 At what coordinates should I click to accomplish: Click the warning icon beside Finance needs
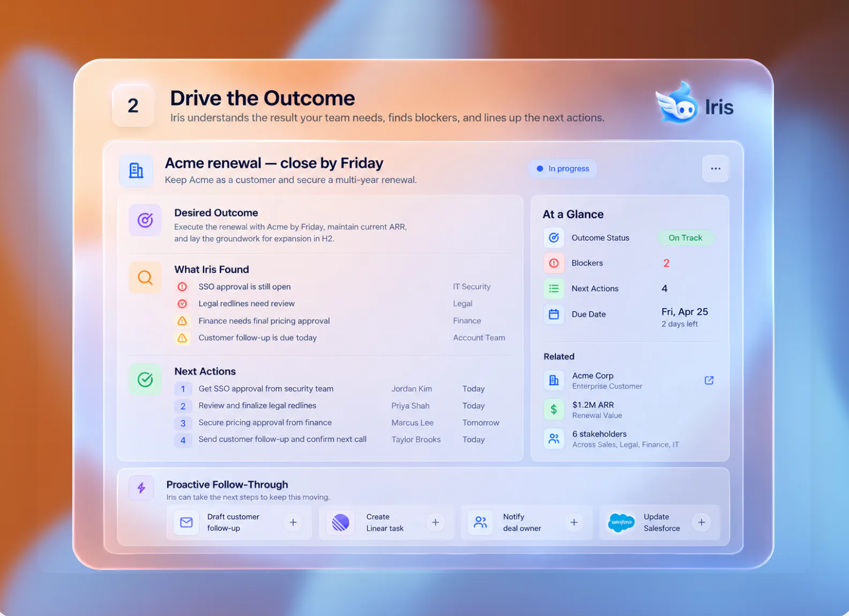coord(182,321)
